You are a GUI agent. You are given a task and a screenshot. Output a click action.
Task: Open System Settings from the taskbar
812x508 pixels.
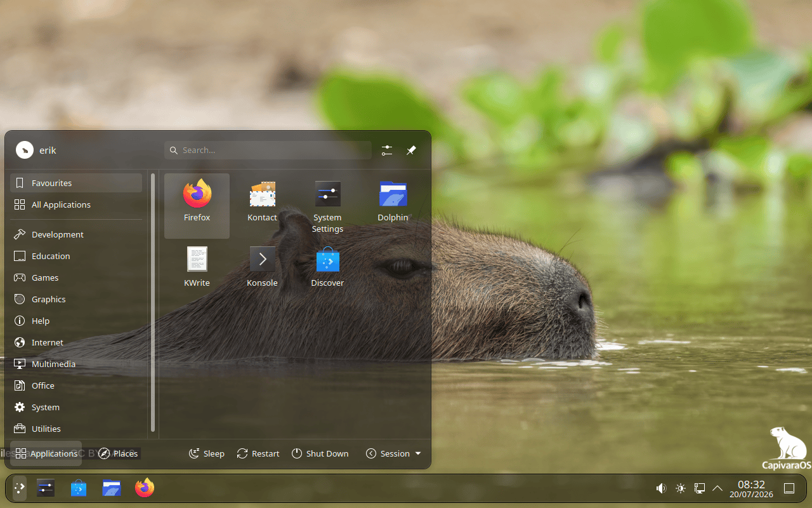[46, 488]
